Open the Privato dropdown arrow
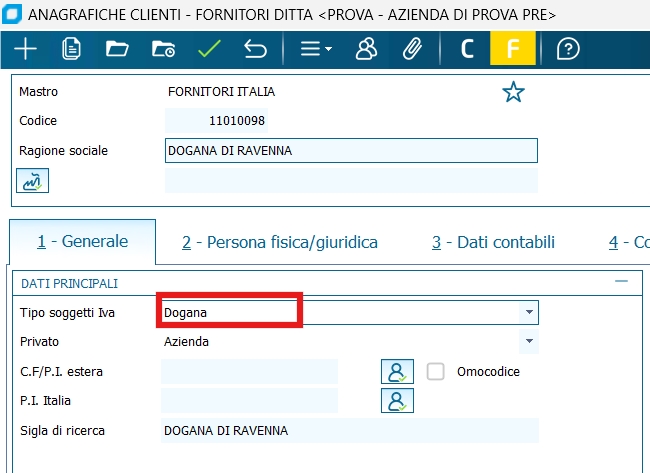 (528, 342)
